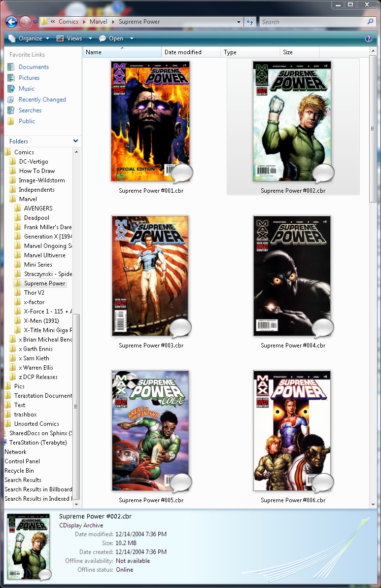Click file list scroll down arrow
The height and width of the screenshot is (588, 381).
373,504
